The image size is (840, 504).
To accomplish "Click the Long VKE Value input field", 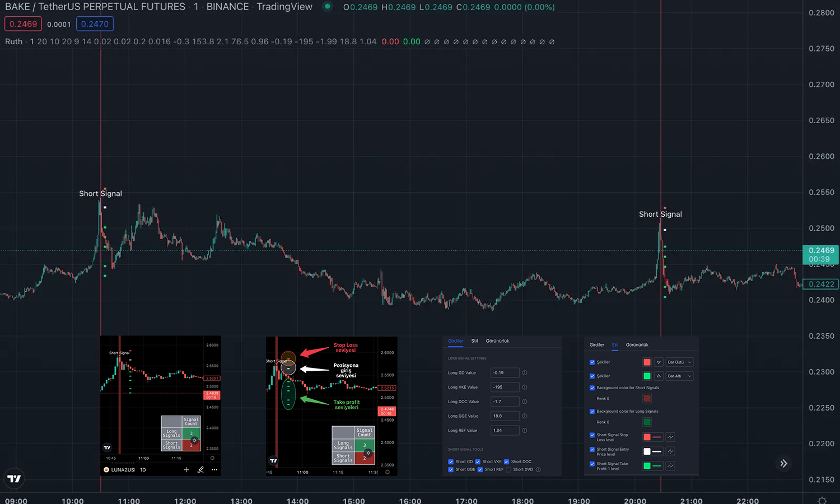I will coord(504,388).
